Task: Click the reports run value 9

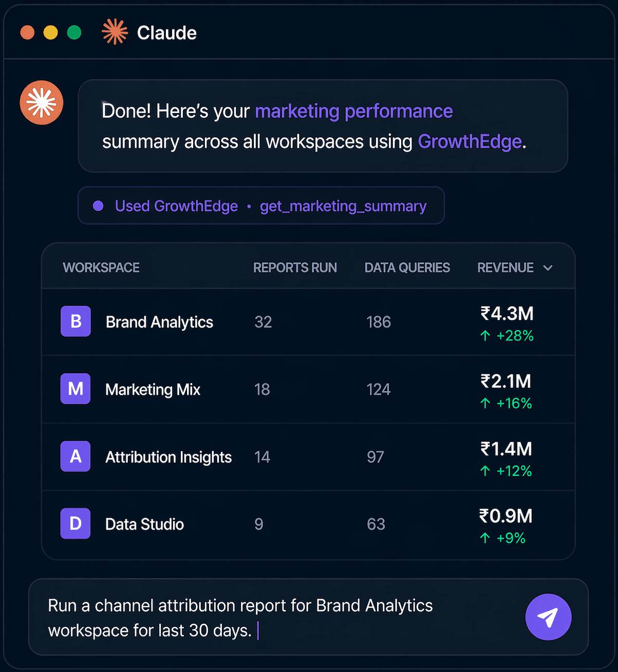Action: coord(259,524)
